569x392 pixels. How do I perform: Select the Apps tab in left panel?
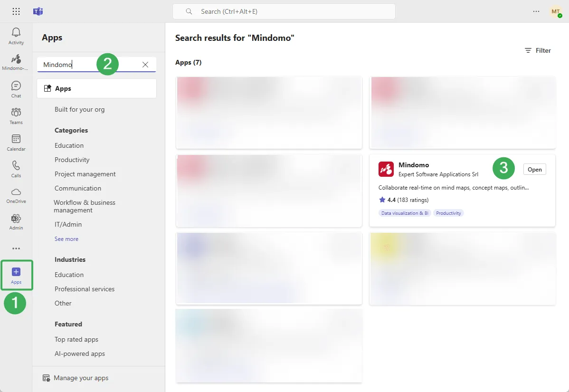[96, 88]
